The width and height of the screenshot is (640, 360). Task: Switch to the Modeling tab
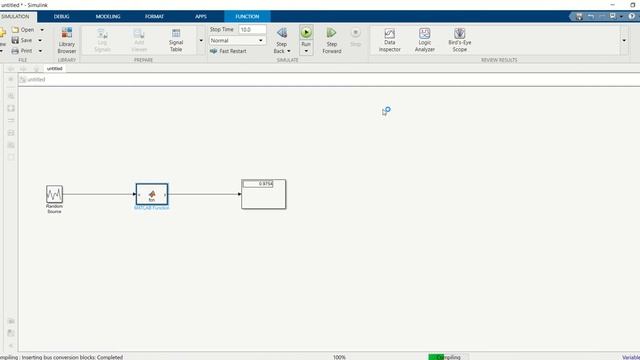[108, 16]
